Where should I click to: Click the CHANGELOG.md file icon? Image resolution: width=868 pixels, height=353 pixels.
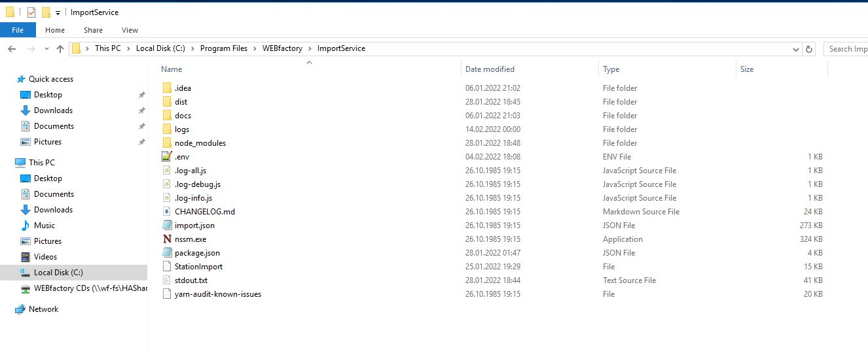click(166, 211)
